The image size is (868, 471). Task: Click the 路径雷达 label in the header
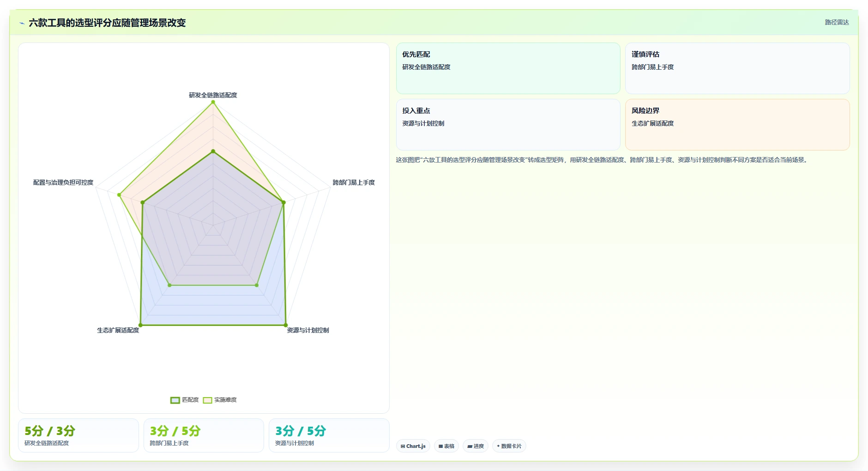pyautogui.click(x=837, y=22)
